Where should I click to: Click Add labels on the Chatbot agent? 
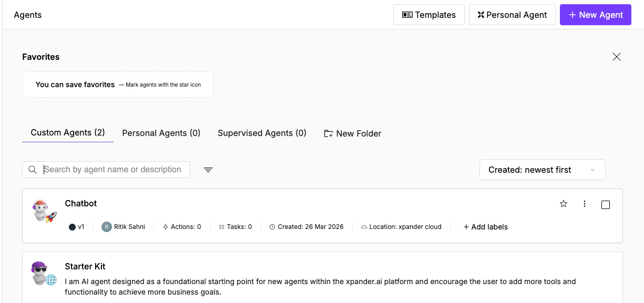[485, 226]
